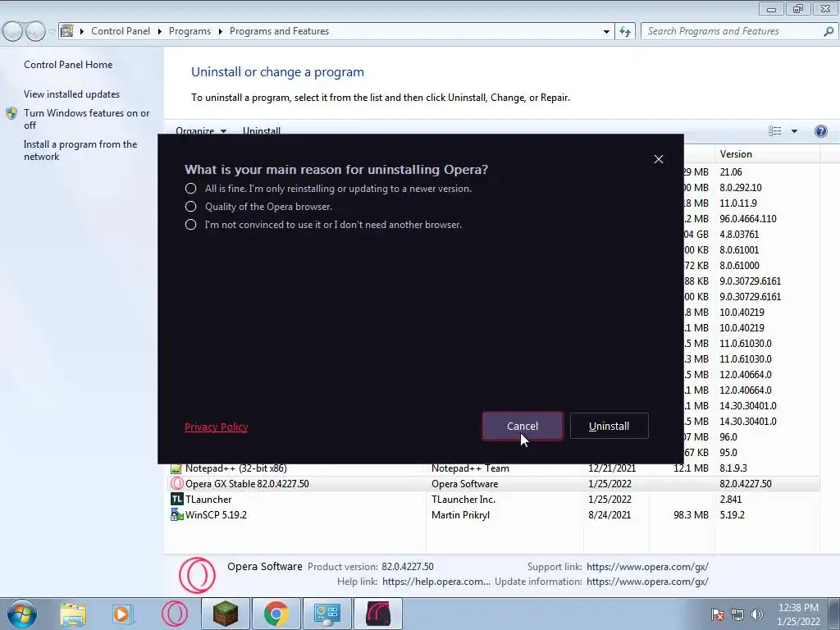The height and width of the screenshot is (630, 840).
Task: Click the change view icon
Action: 774,131
